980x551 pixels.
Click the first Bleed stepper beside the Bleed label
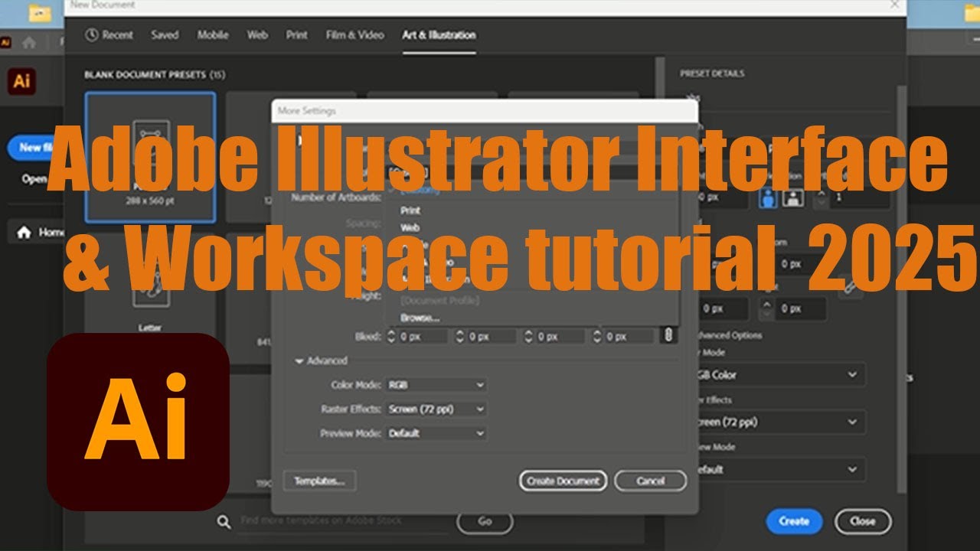(391, 336)
